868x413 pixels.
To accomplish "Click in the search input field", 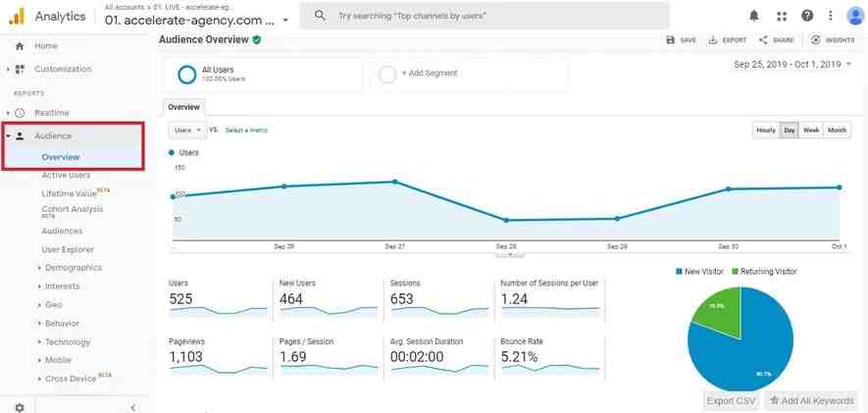I will [485, 16].
